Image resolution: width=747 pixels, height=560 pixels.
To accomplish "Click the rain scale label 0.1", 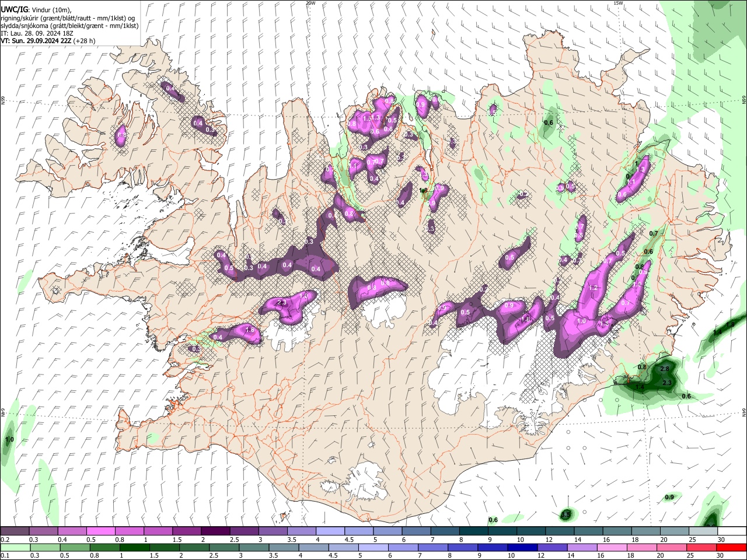I will [x=5, y=556].
